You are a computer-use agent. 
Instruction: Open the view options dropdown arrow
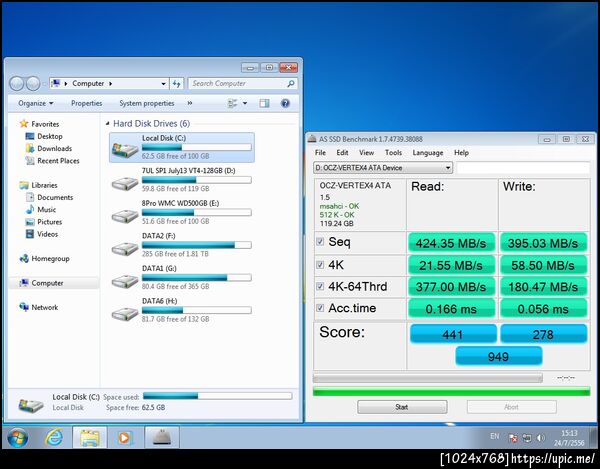coord(245,103)
